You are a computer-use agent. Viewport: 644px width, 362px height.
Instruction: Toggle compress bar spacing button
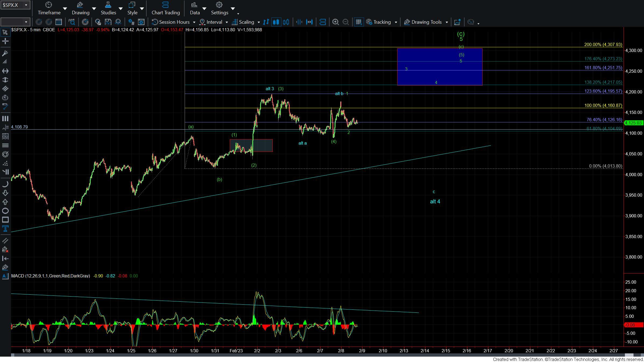[299, 22]
